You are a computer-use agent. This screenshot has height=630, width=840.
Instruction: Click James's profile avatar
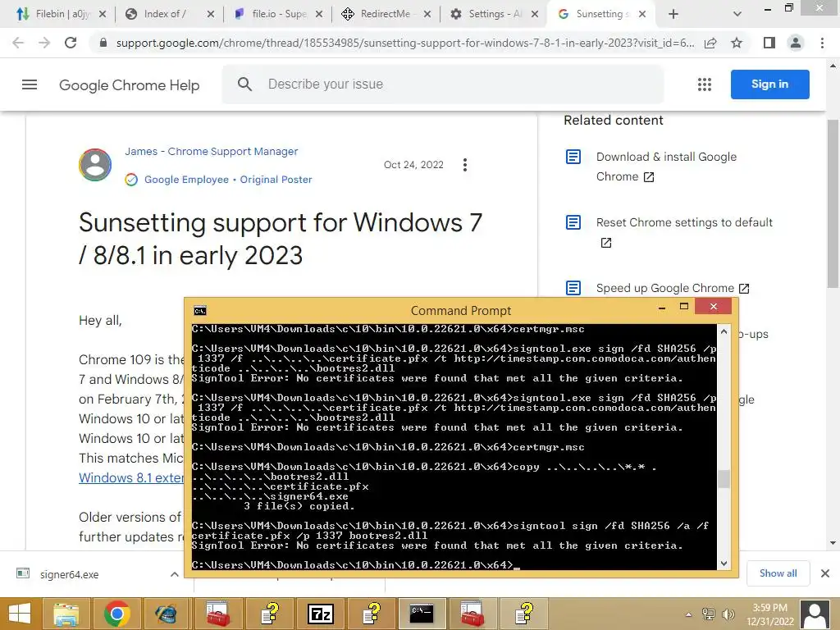95,164
